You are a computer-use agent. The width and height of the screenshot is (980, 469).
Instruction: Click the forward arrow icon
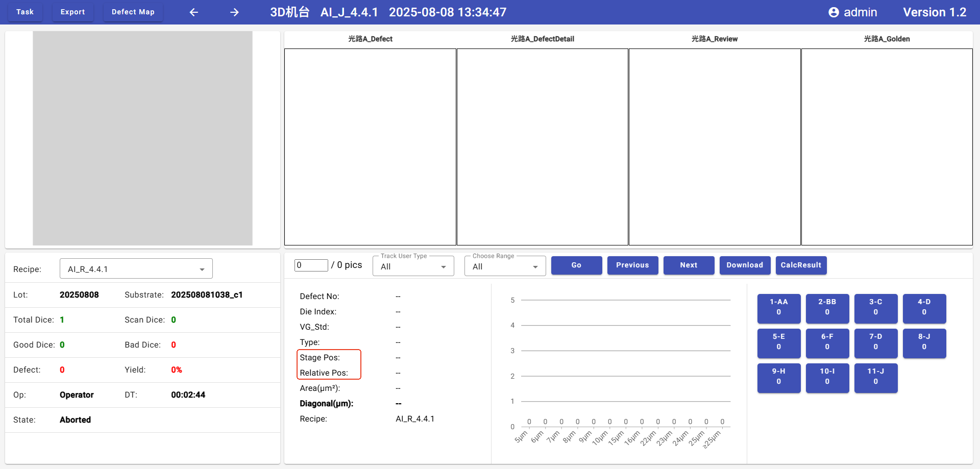pyautogui.click(x=234, y=12)
